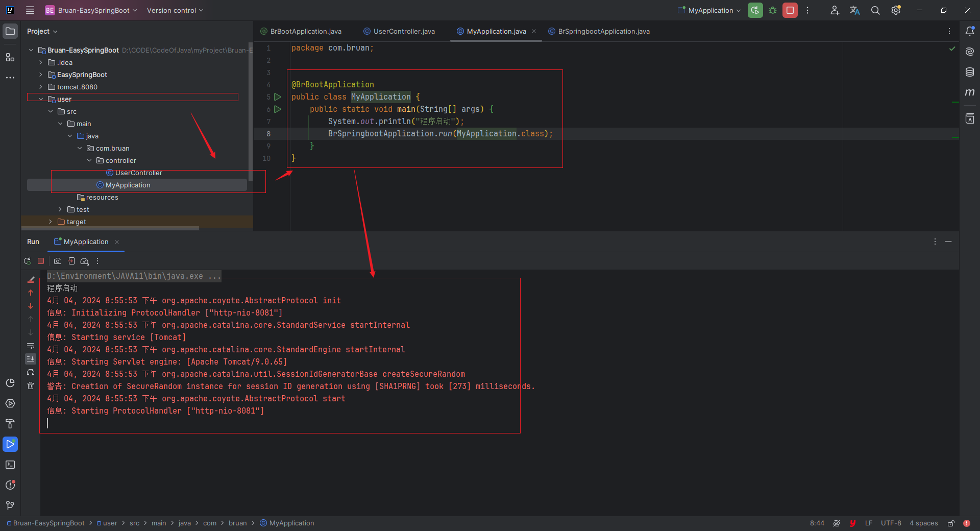Open the Run panel options menu

pyautogui.click(x=935, y=242)
